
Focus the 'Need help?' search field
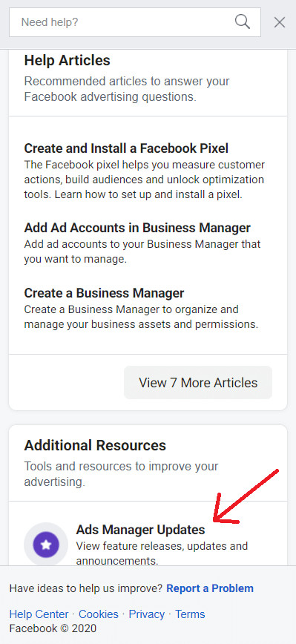click(x=135, y=22)
